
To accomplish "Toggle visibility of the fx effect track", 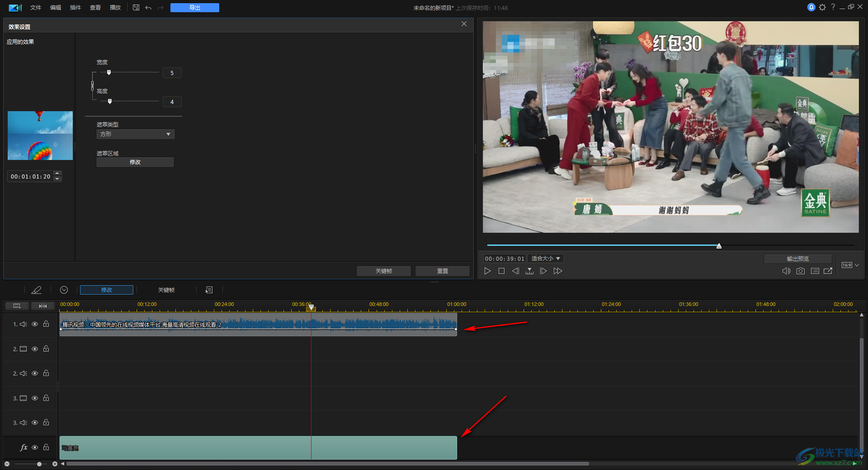I will [x=35, y=447].
